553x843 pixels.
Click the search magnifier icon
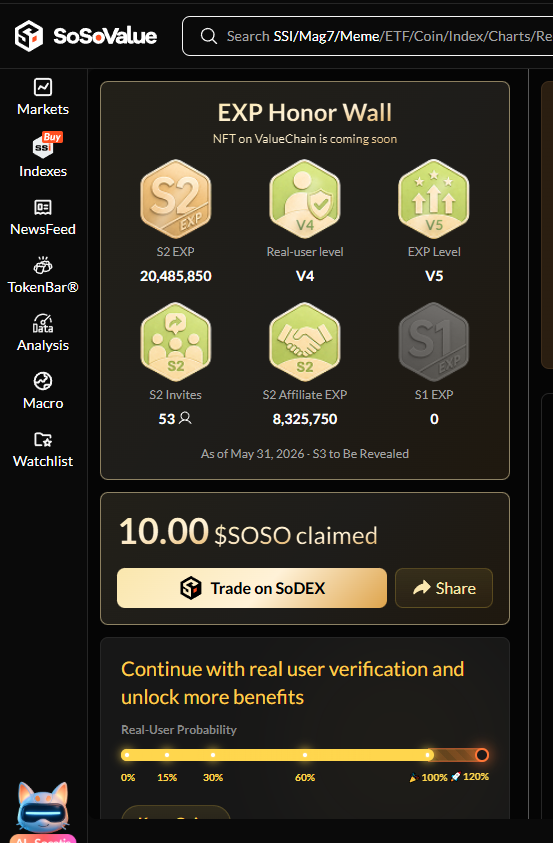pos(209,36)
